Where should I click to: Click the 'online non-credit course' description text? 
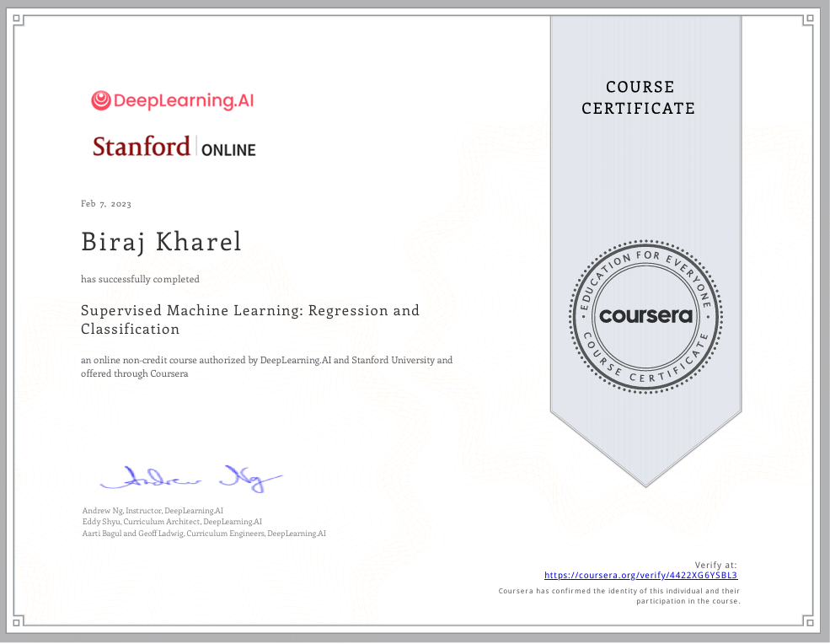266,366
